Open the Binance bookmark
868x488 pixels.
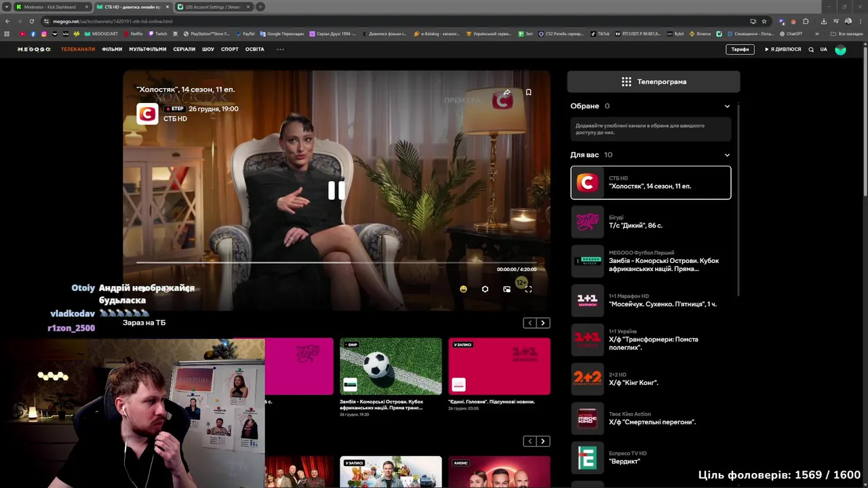coord(701,34)
